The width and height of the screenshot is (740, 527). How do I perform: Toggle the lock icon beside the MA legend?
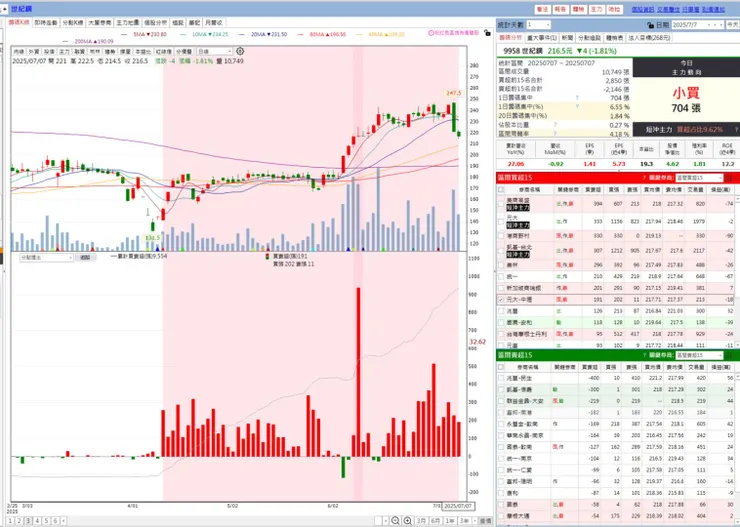pos(487,33)
